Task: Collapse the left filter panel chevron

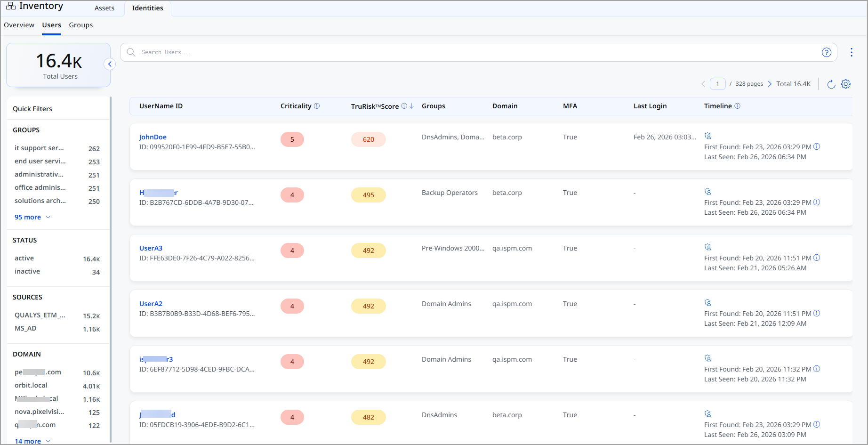Action: pyautogui.click(x=110, y=64)
